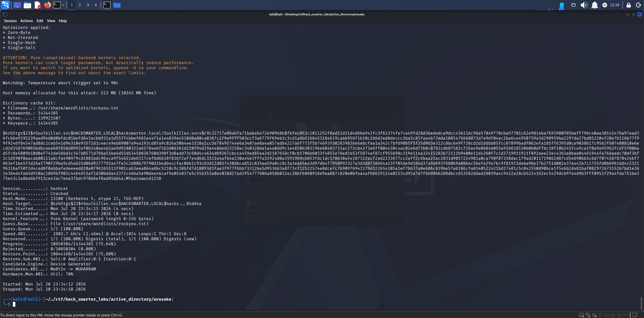Maximize the terminal window
The image size is (644, 318).
pyautogui.click(x=633, y=14)
